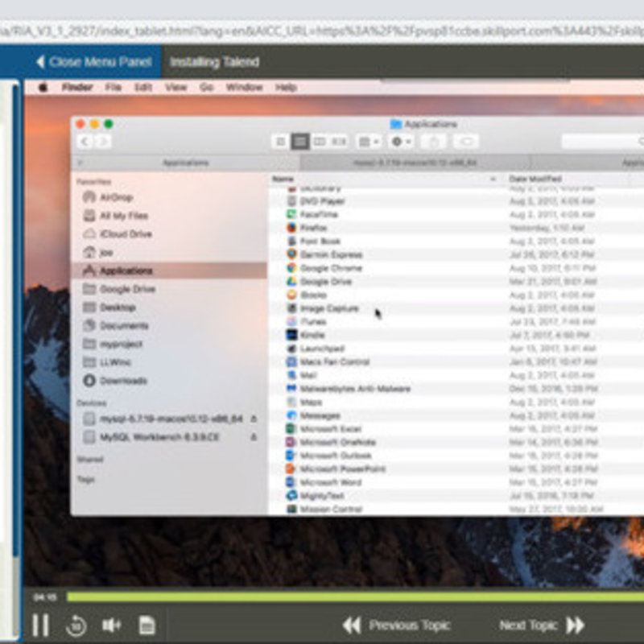
Task: Open the transcript notes icon
Action: 147,625
